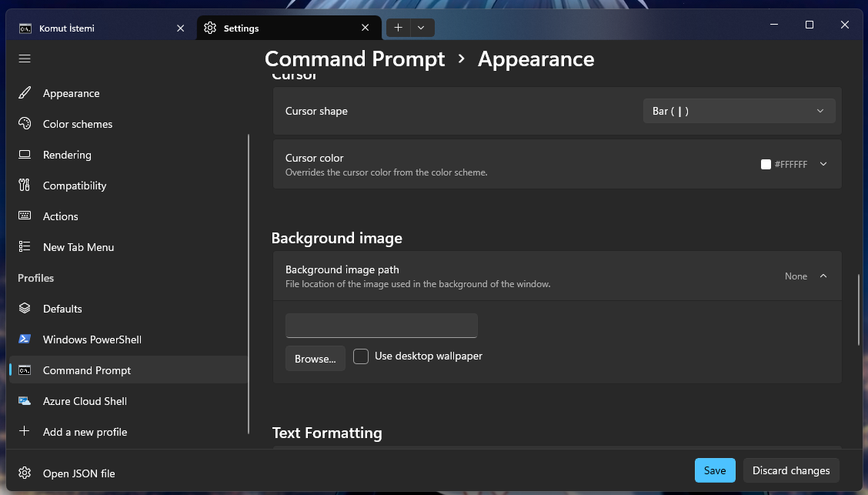Select the Settings tab

[x=289, y=28]
